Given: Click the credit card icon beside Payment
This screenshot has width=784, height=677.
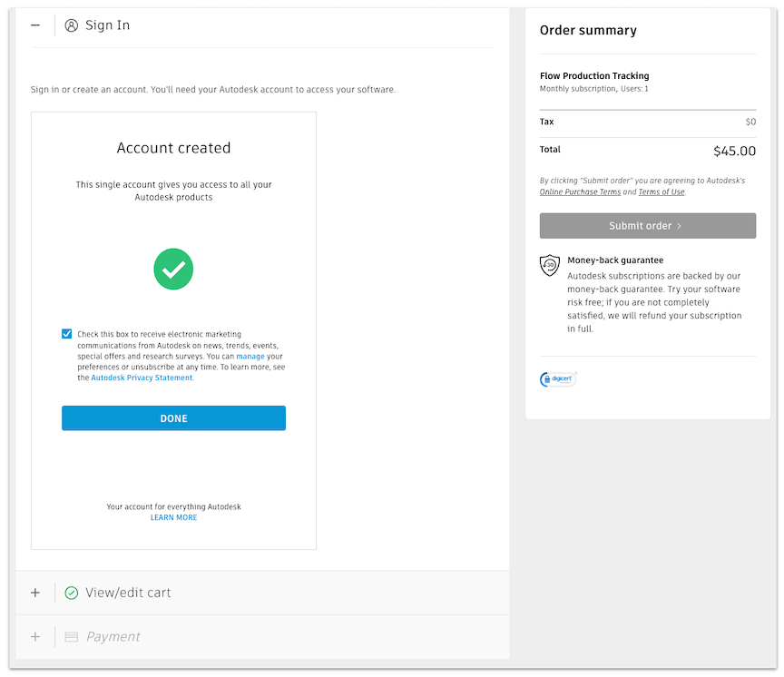Looking at the screenshot, I should [x=72, y=636].
